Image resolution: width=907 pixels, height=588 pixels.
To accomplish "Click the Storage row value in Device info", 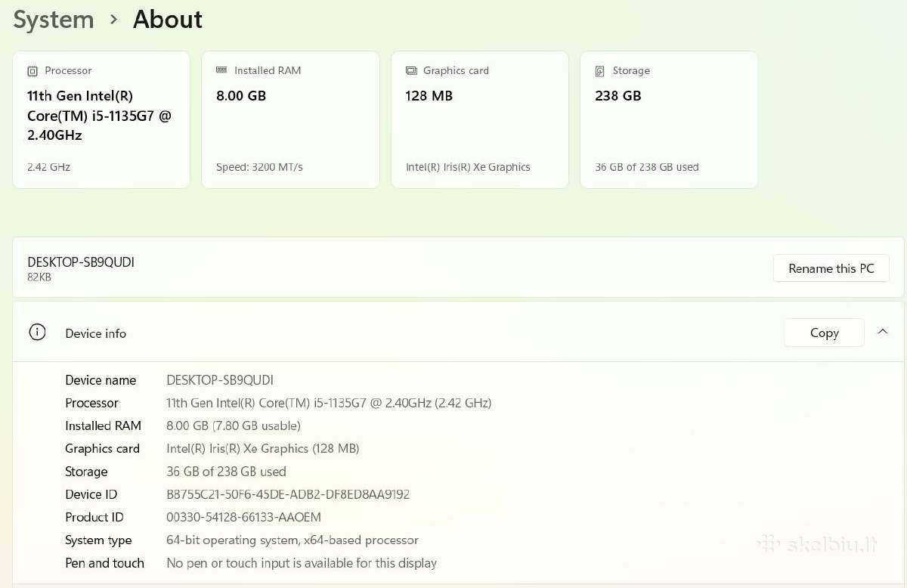I will [x=226, y=472].
